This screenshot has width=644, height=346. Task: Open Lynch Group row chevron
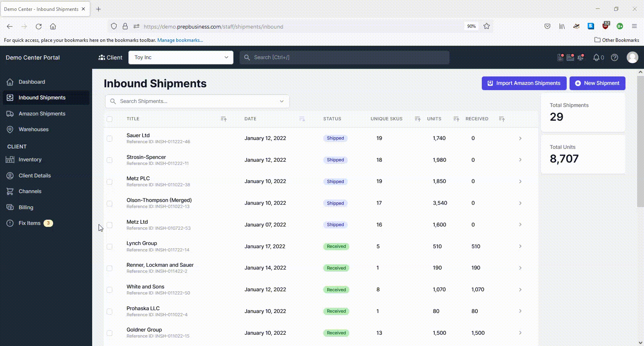(x=520, y=246)
